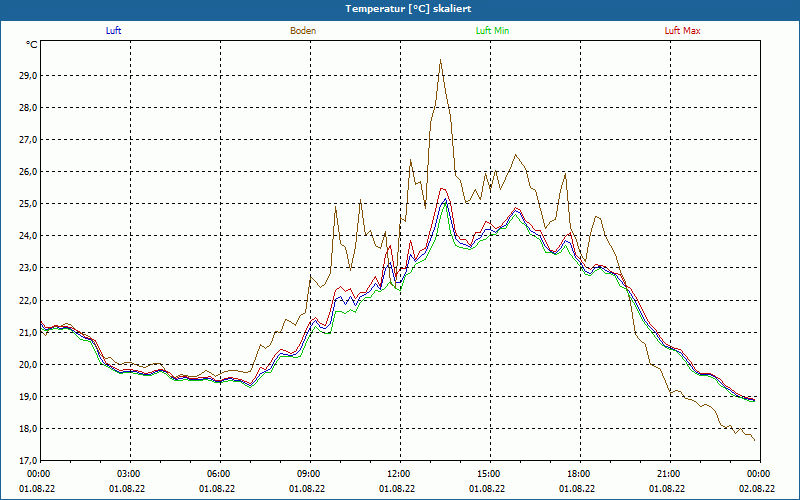Select the red 'Luft Max' legend label
The image size is (800, 500).
tap(682, 31)
